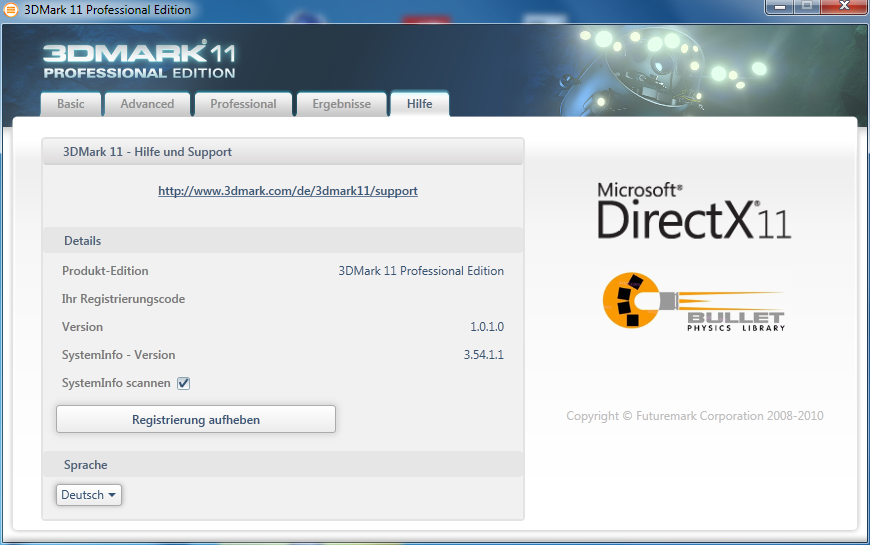Click the Microsoft DirectX 11 logo

pos(694,211)
